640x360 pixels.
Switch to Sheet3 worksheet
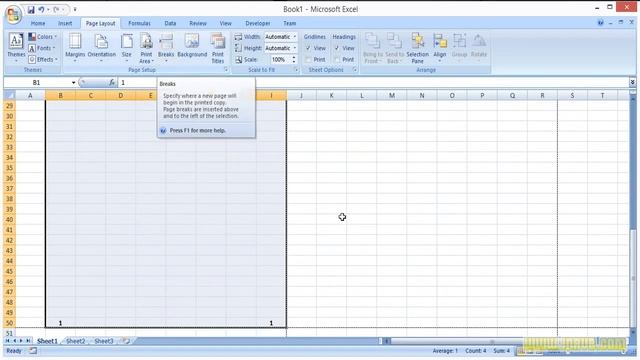pyautogui.click(x=104, y=341)
